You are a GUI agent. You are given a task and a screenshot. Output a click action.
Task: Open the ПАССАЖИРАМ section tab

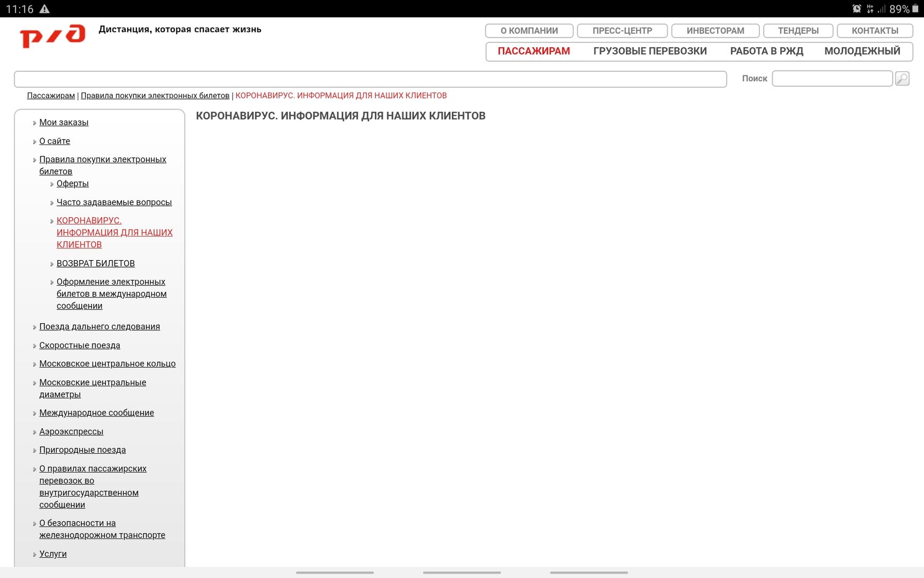point(533,51)
